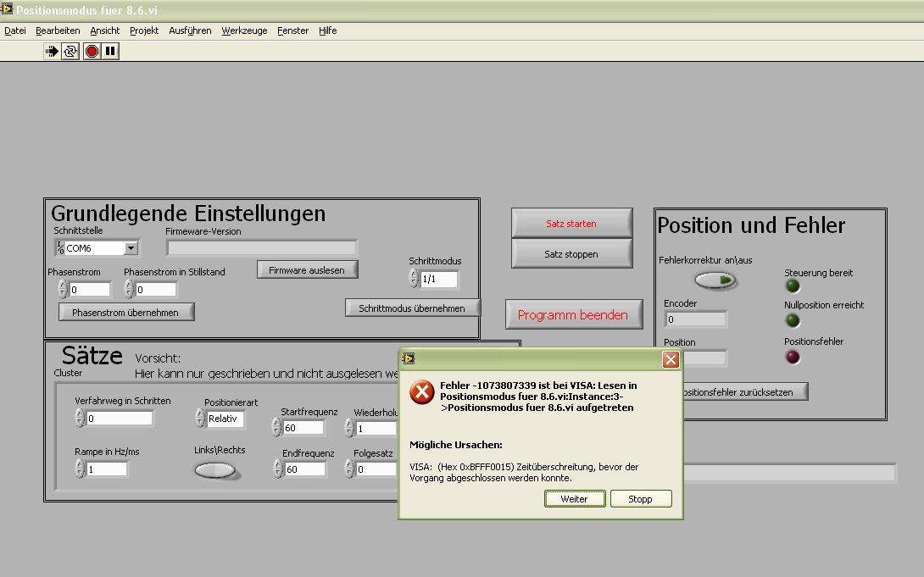Viewport: 924px width, 577px height.
Task: Click the Wiederholungen input field
Action: pyautogui.click(x=377, y=429)
